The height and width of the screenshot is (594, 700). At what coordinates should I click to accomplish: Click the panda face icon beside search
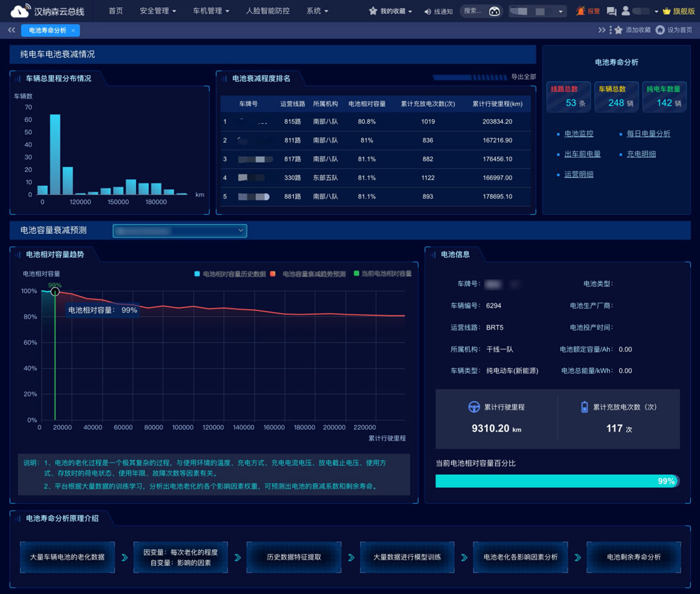tap(494, 11)
